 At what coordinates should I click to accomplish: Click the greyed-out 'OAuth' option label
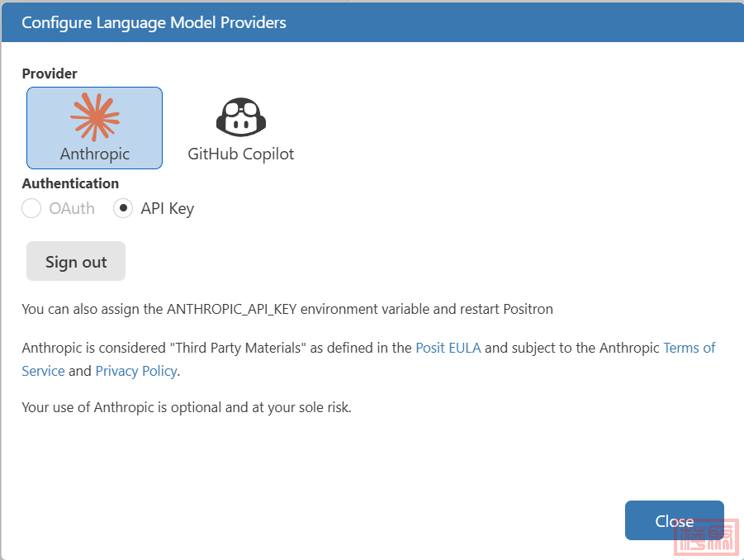point(72,208)
